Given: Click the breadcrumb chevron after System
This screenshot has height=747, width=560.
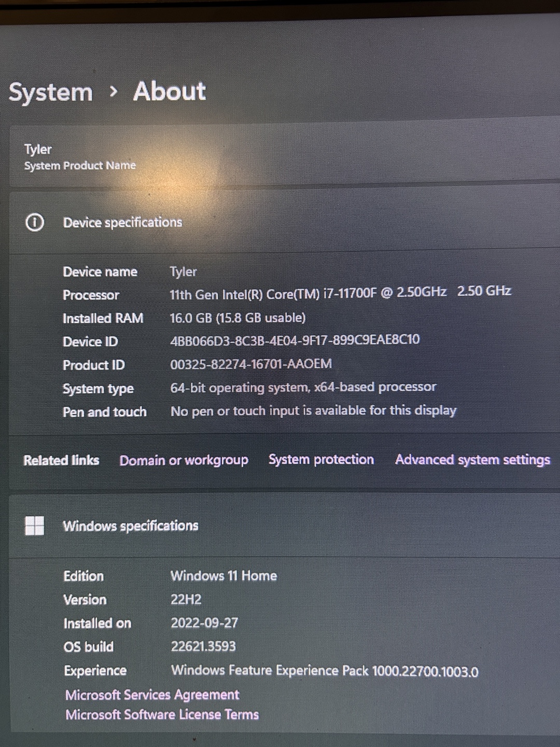Looking at the screenshot, I should coord(114,92).
